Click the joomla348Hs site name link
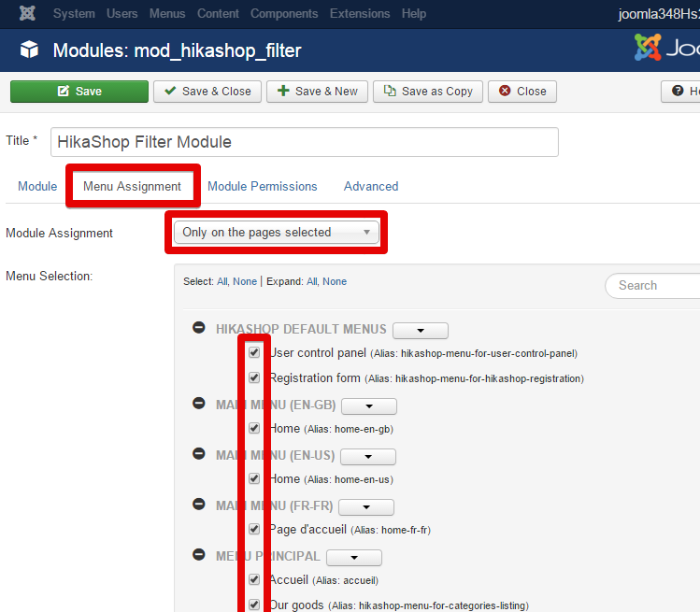 pos(659,14)
